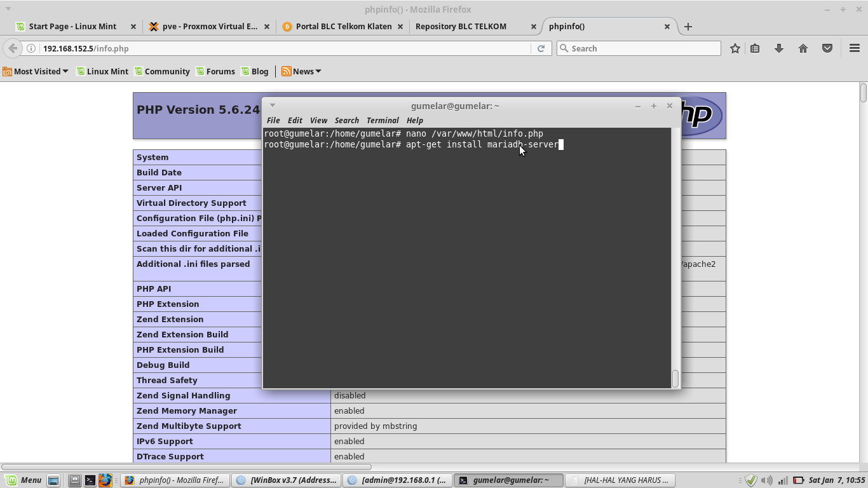Toggle bookmarking with the star icon

pos(735,48)
